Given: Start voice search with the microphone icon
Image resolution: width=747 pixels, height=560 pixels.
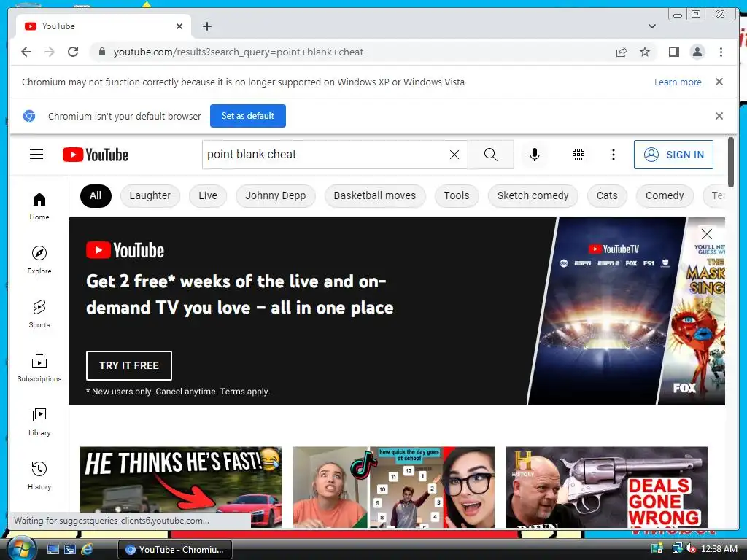Looking at the screenshot, I should click(x=535, y=155).
